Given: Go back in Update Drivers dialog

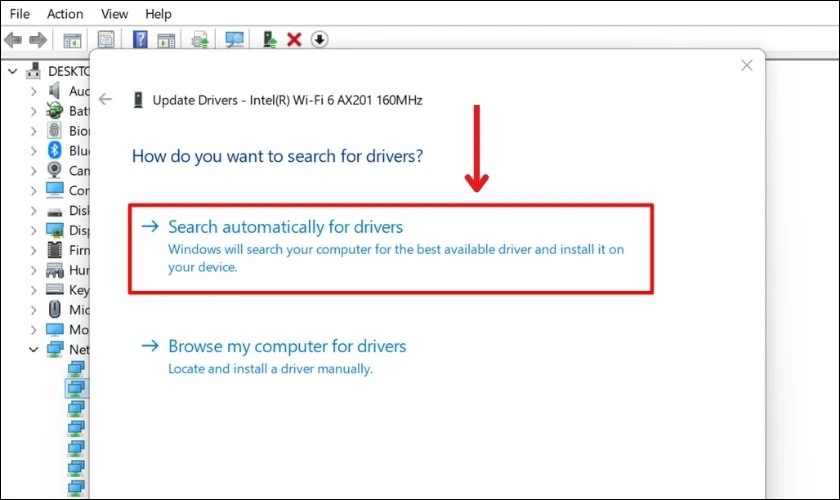Looking at the screenshot, I should [x=106, y=99].
